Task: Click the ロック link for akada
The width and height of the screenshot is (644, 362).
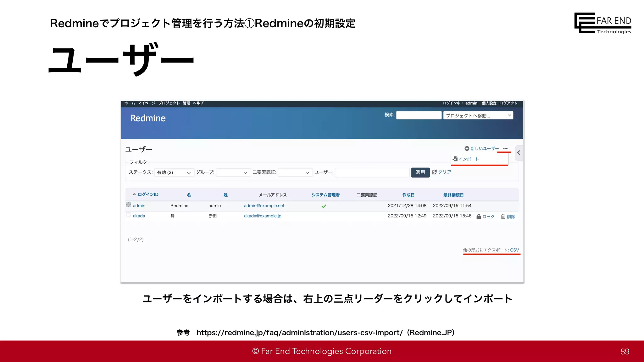Action: 488,217
